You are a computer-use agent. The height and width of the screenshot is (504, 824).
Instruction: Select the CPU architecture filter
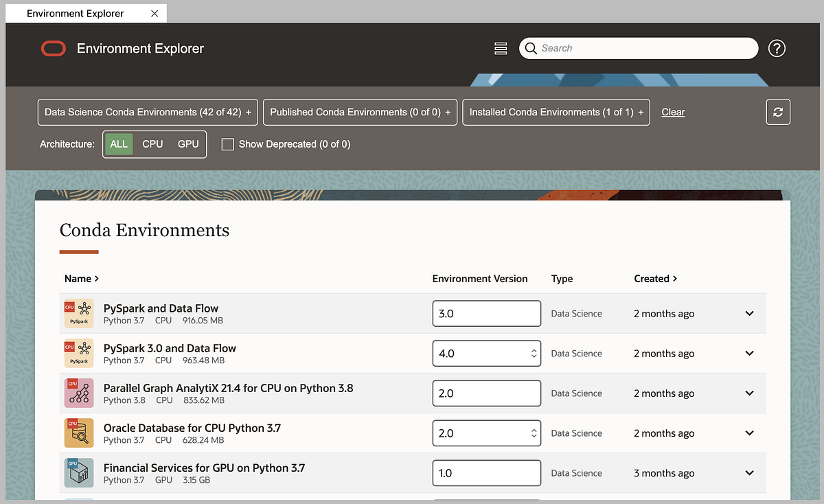coord(152,144)
